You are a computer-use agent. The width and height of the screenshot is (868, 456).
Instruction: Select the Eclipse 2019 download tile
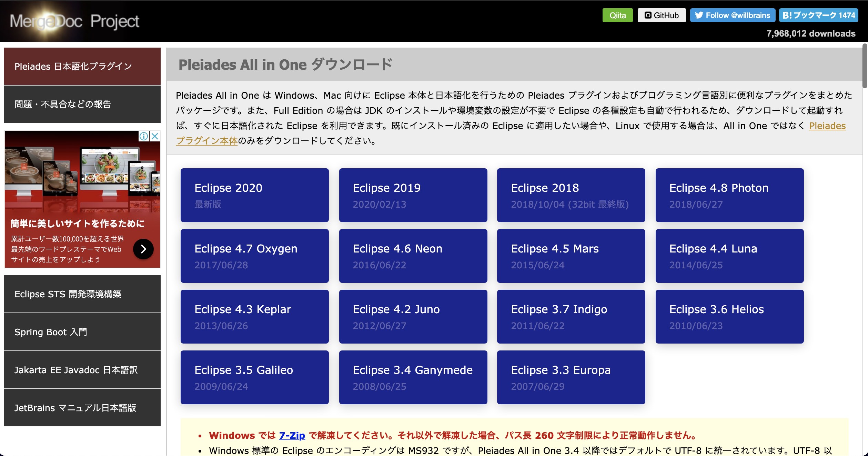(413, 195)
